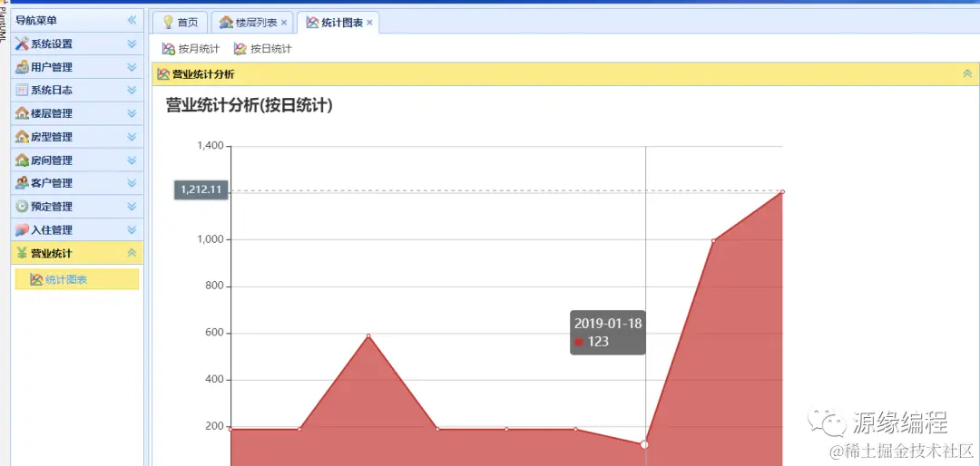Expand the 楼层管理 section chevron
The width and height of the screenshot is (980, 466).
(132, 113)
